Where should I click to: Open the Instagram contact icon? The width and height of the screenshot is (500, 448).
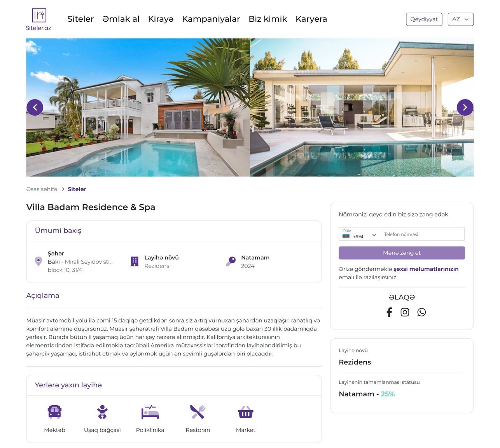405,312
